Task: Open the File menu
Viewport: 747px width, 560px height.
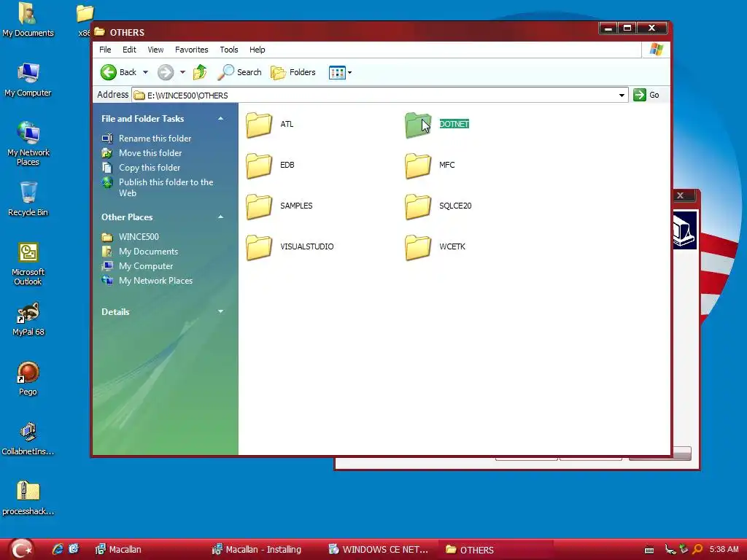Action: coord(105,50)
